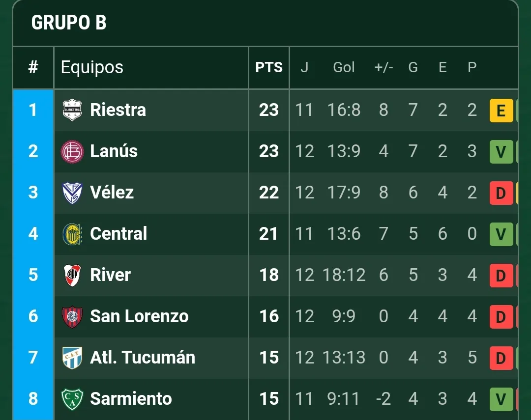
Task: Open the Lanús team page
Action: coord(114,151)
